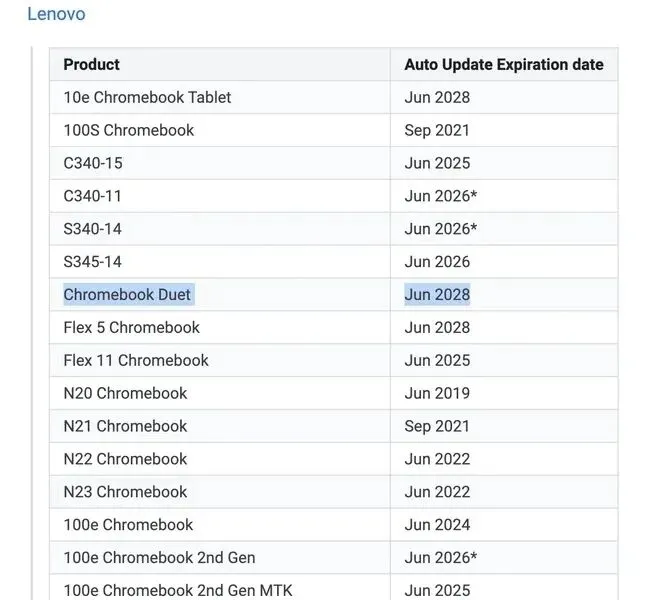Select the N22 Chromebook product name

(125, 460)
